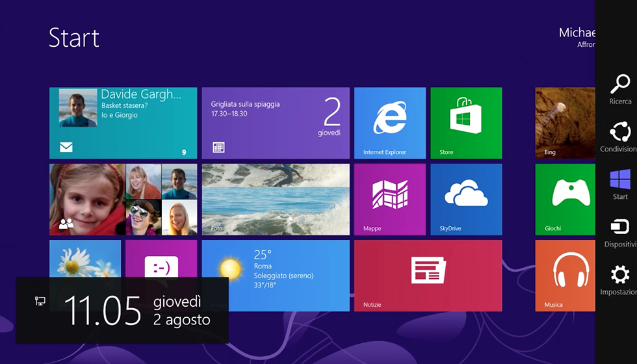Open the Mappe maps tile

point(389,199)
